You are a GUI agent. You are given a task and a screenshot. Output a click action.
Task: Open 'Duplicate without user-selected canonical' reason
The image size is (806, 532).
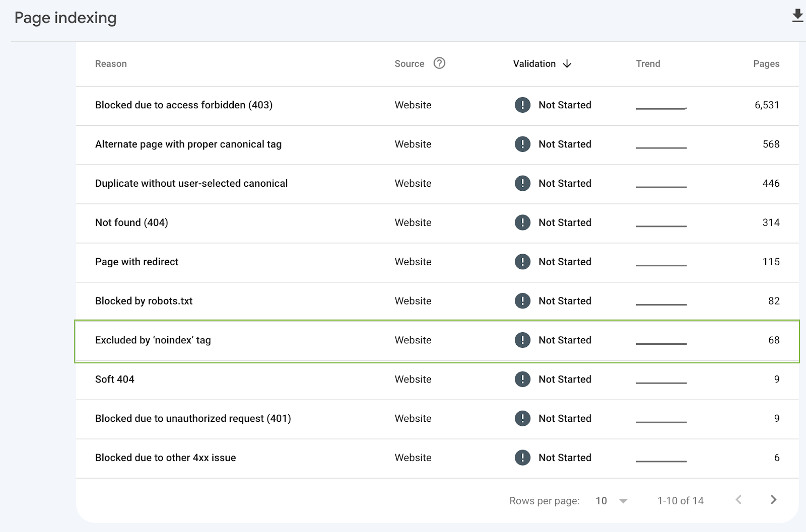pyautogui.click(x=191, y=184)
